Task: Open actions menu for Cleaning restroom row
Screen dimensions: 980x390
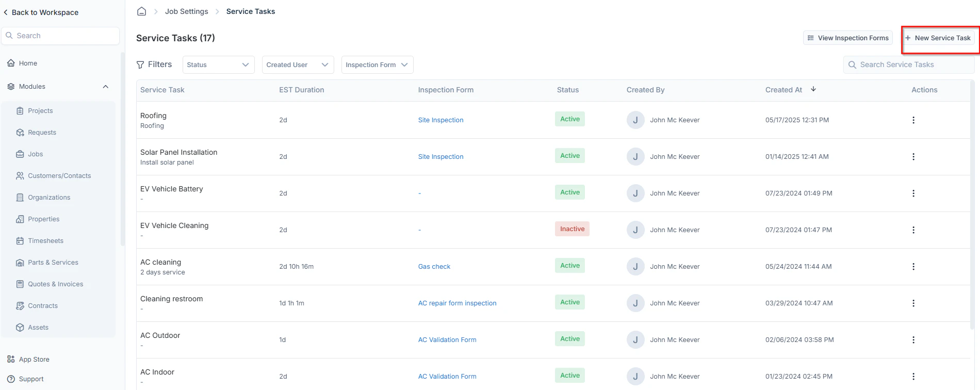Action: [913, 303]
